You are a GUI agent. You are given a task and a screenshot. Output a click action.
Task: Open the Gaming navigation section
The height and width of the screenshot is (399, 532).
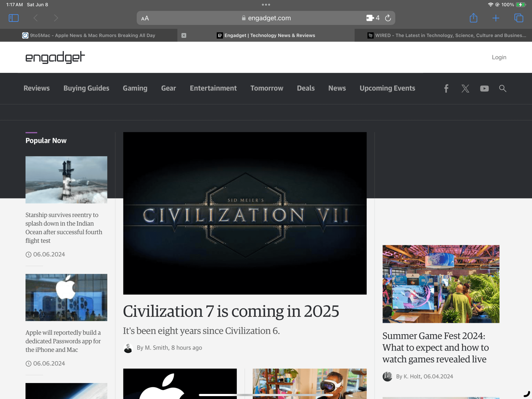(135, 88)
